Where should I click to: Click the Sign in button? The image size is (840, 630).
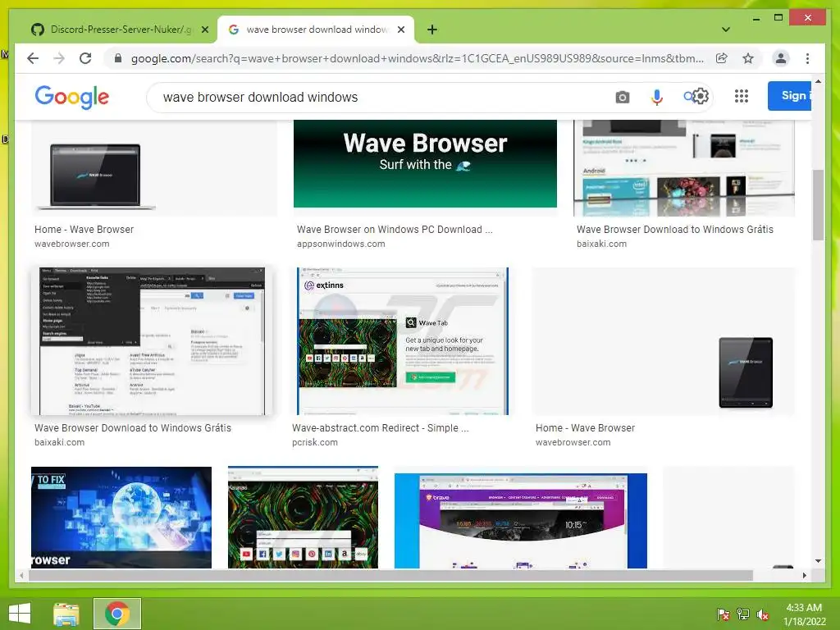[x=790, y=96]
